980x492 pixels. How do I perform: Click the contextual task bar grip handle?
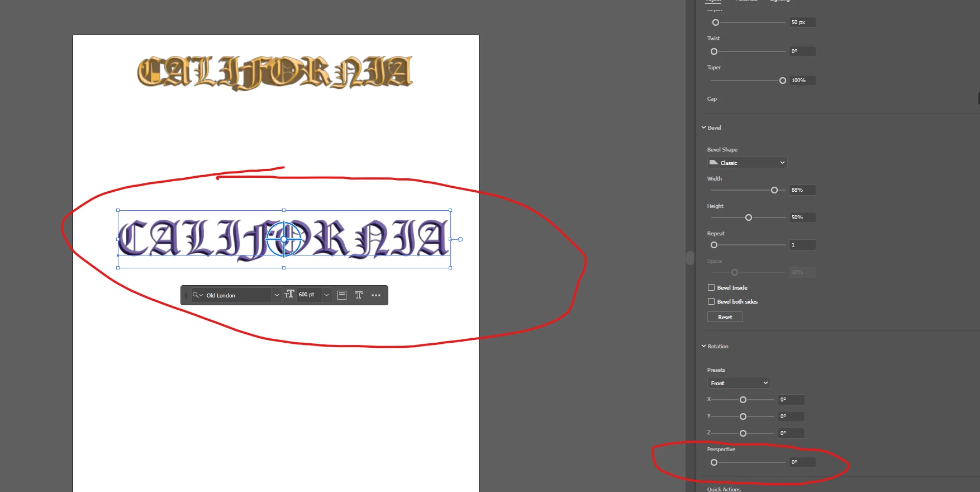point(186,295)
